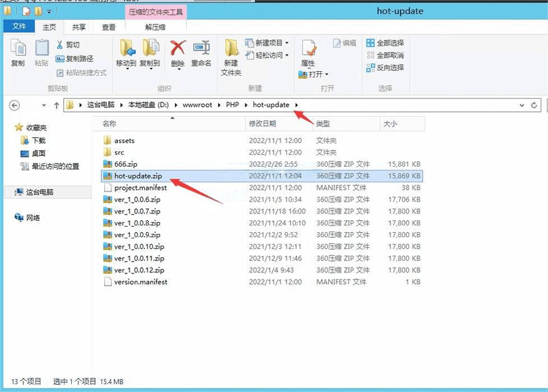Select This PC (这台电脑) in navigation pane
Image resolution: width=548 pixels, height=392 pixels.
tap(48, 192)
